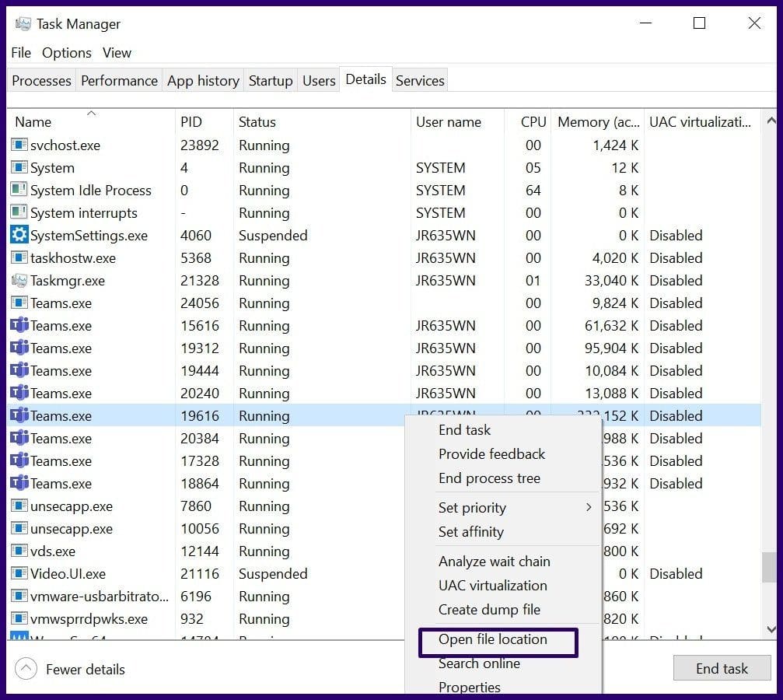Choose Set affinity in context menu

tap(471, 532)
